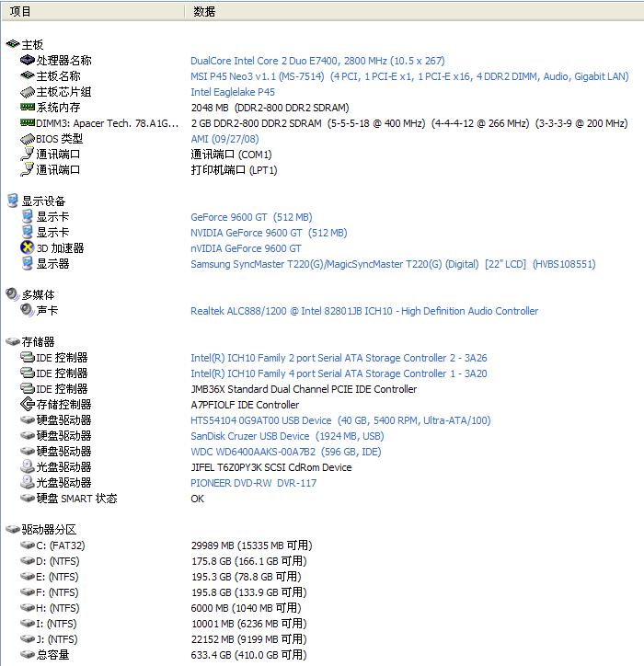
Task: Open the DualCore Intel Core 2 Duo E7400 link
Action: click(x=317, y=61)
